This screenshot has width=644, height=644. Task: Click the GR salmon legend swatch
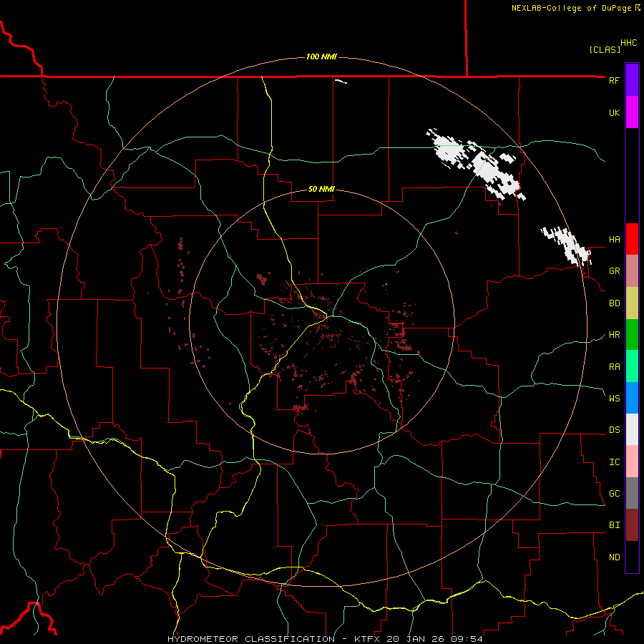632,270
